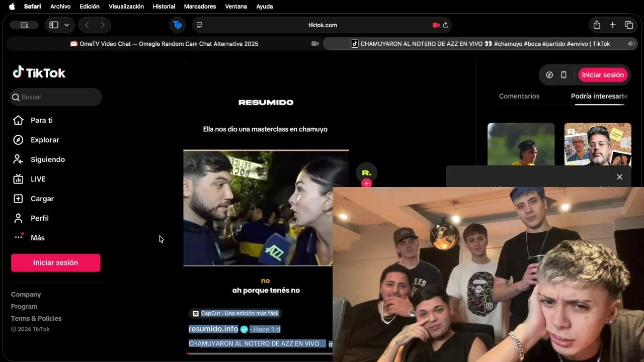The image size is (644, 362).
Task: Click the © 2026 TikTok text
Action: [30, 329]
